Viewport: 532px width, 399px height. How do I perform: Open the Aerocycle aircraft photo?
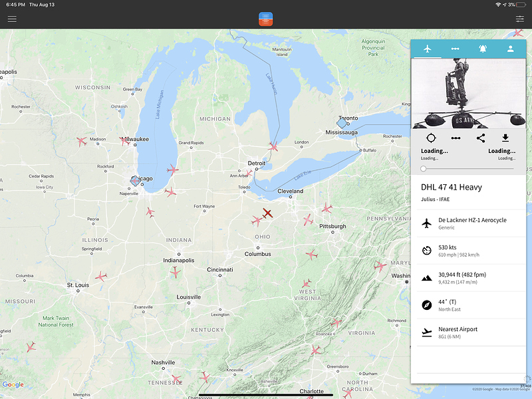pyautogui.click(x=469, y=93)
